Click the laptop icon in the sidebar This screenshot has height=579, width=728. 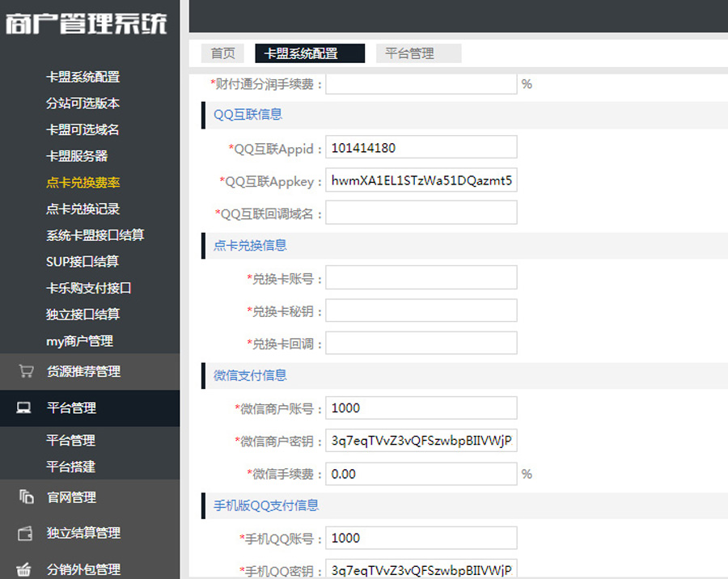click(x=25, y=408)
